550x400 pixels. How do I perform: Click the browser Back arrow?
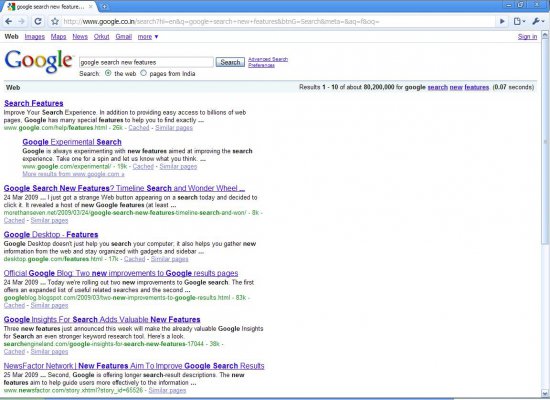click(9, 21)
